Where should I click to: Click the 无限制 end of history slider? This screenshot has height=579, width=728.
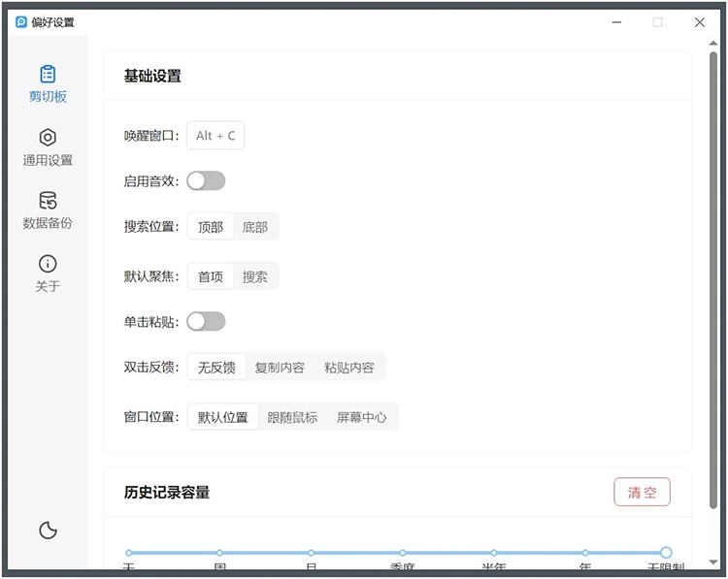(x=666, y=553)
